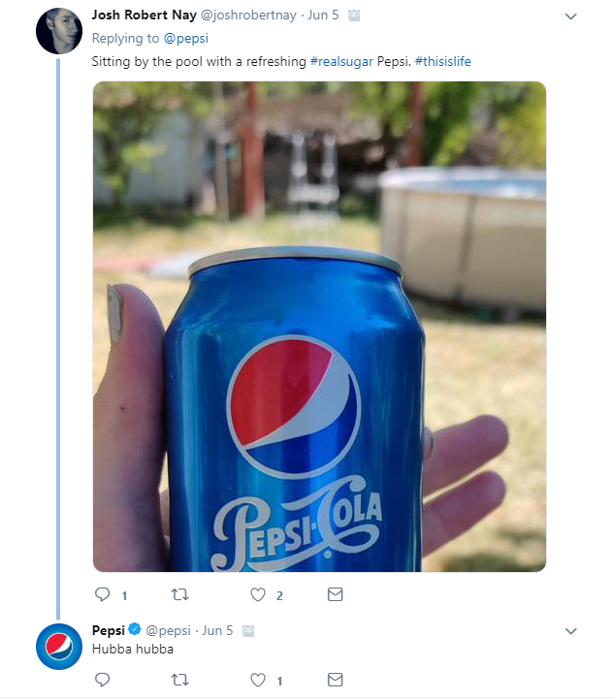Open Josh Robert Nay's display name link

coord(144,16)
